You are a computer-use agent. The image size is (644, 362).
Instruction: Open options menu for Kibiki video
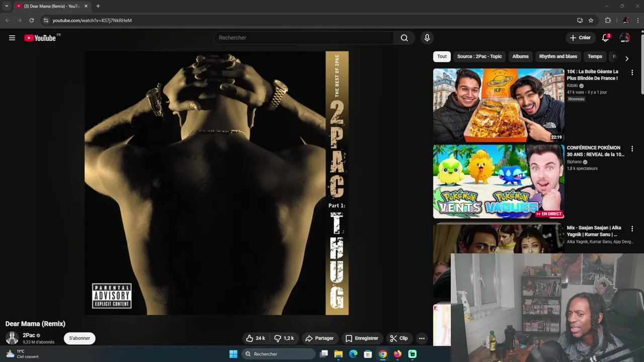pyautogui.click(x=632, y=73)
